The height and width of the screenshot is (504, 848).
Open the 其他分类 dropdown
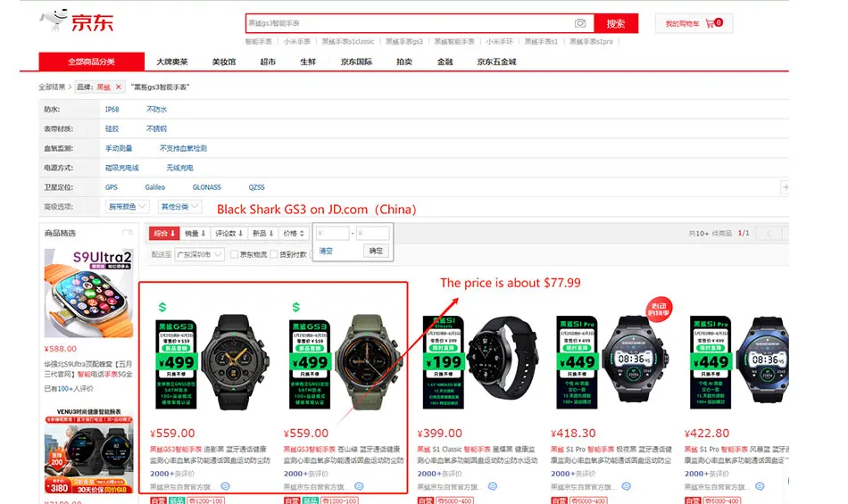click(x=179, y=206)
